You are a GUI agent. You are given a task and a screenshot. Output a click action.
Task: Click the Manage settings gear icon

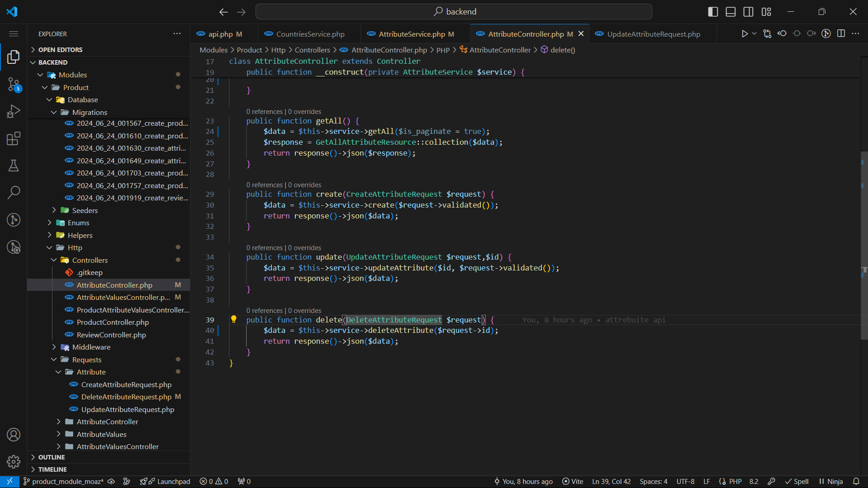click(14, 461)
